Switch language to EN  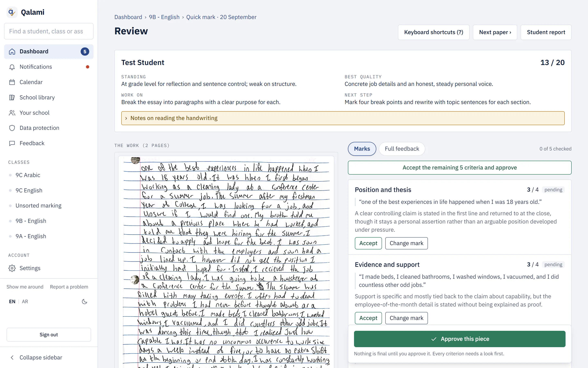click(x=12, y=302)
